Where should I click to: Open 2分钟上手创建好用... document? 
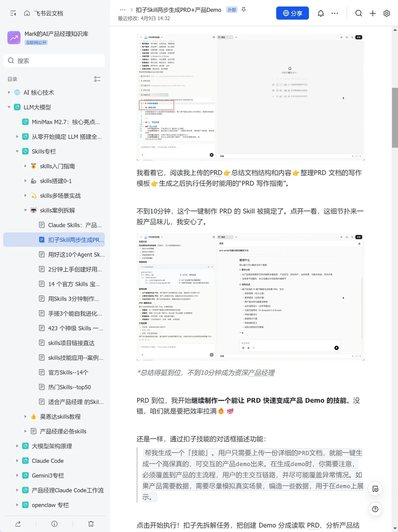(x=54, y=269)
